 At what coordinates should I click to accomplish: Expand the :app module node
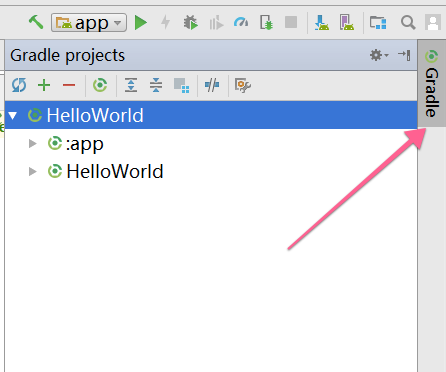pos(33,144)
